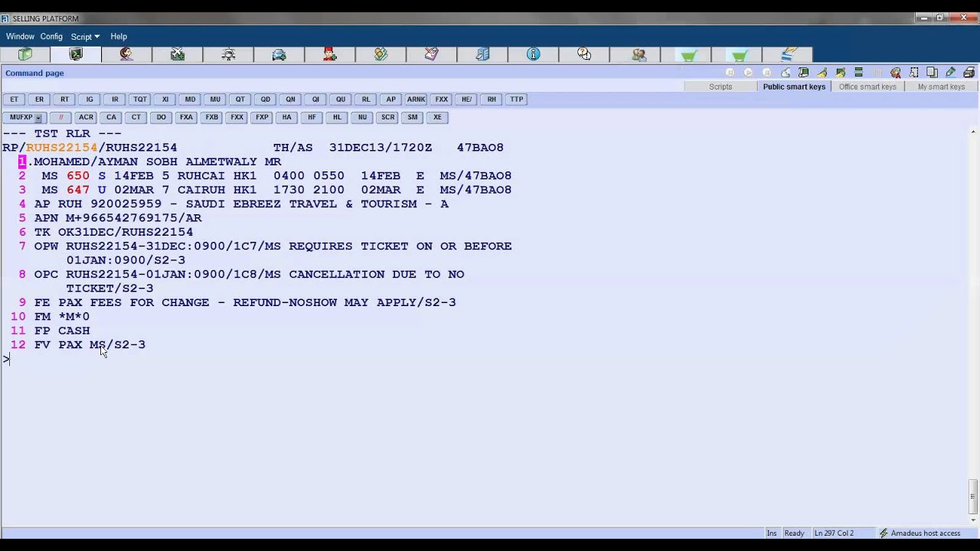The height and width of the screenshot is (551, 980).
Task: Click the cloud icon in command toolbar
Action: click(785, 73)
